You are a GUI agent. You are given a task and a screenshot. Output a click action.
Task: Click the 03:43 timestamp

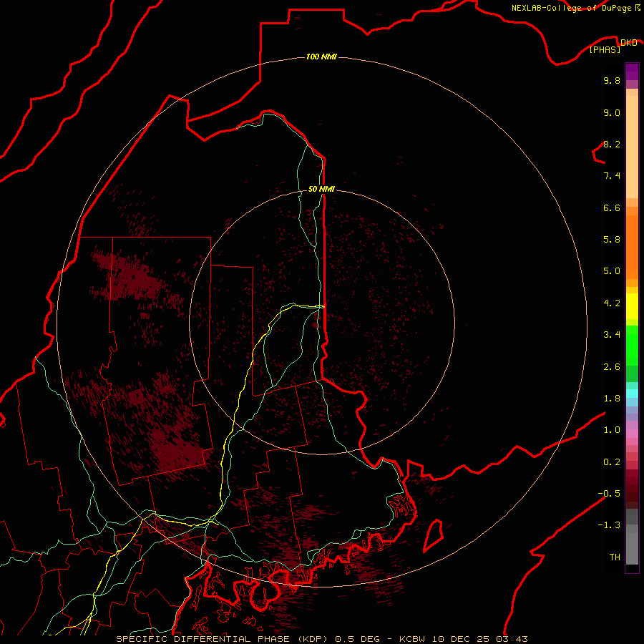(x=512, y=639)
